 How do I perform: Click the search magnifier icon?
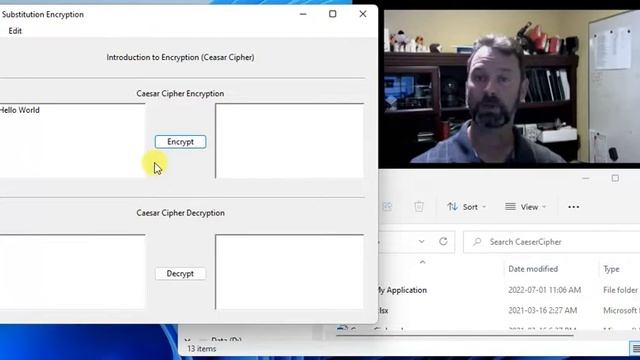tap(477, 242)
